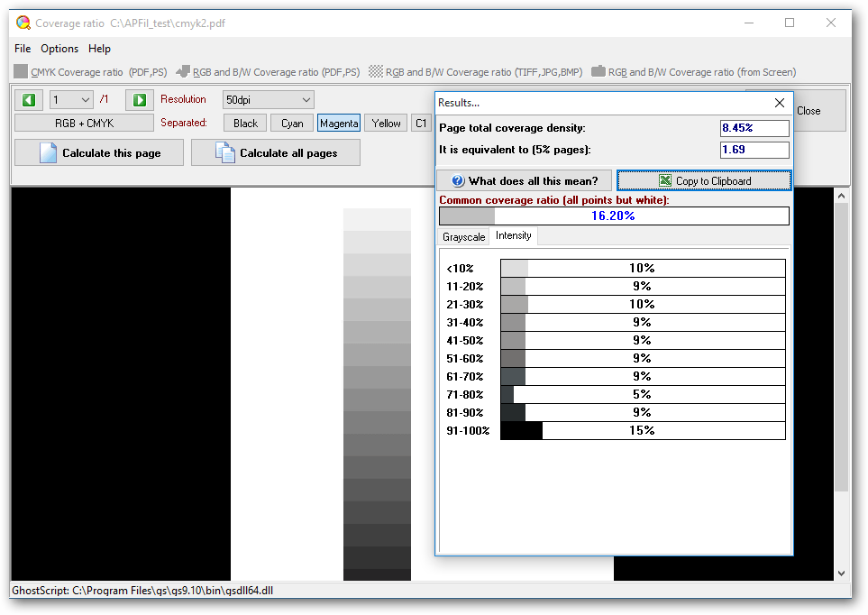Open the page number dropdown
The image size is (868, 615).
tap(70, 99)
